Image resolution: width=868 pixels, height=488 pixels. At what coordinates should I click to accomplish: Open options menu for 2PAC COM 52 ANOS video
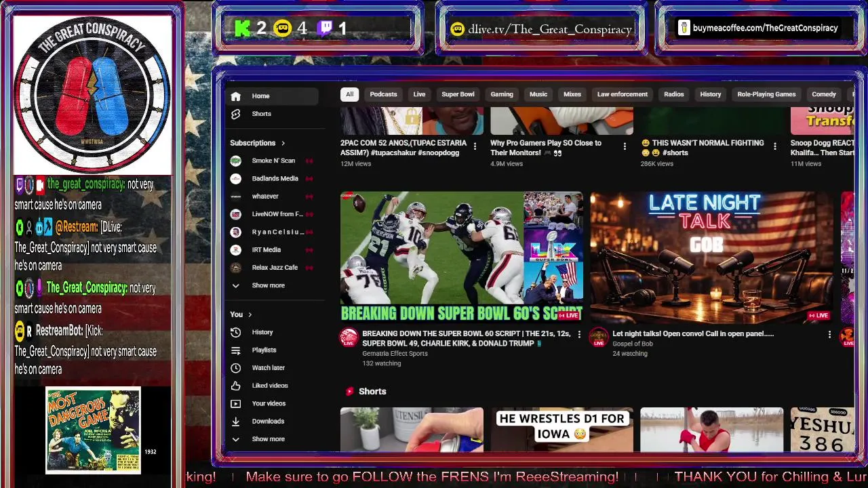tap(475, 146)
